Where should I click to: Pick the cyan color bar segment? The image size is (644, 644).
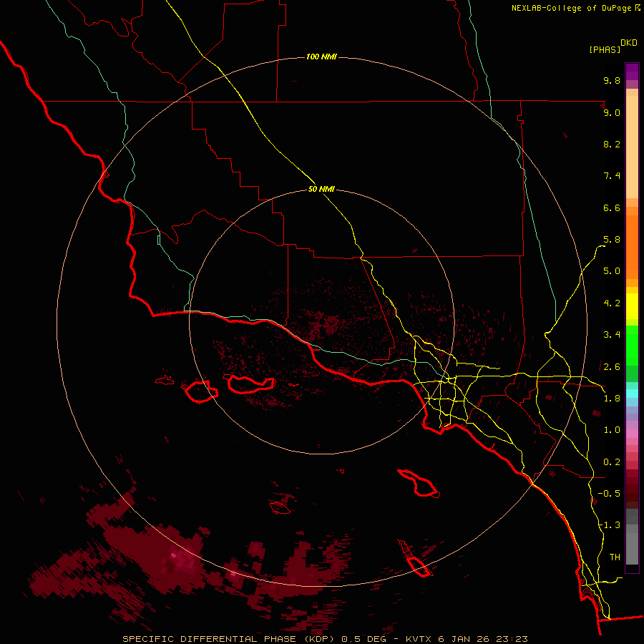[x=632, y=394]
